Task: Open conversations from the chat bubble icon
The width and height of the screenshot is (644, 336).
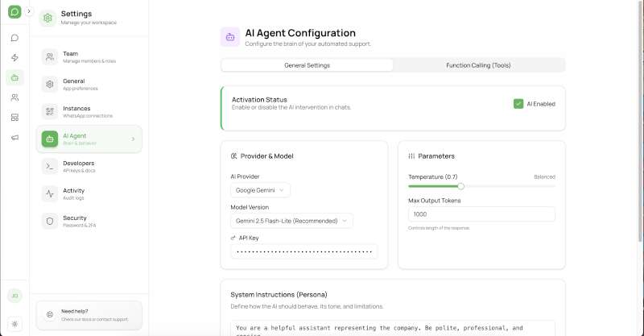Action: [x=14, y=38]
